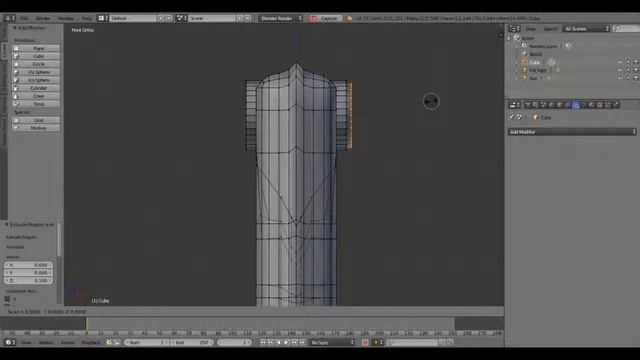Expand the Cube item in Outliner
The height and width of the screenshot is (360, 640).
(517, 62)
